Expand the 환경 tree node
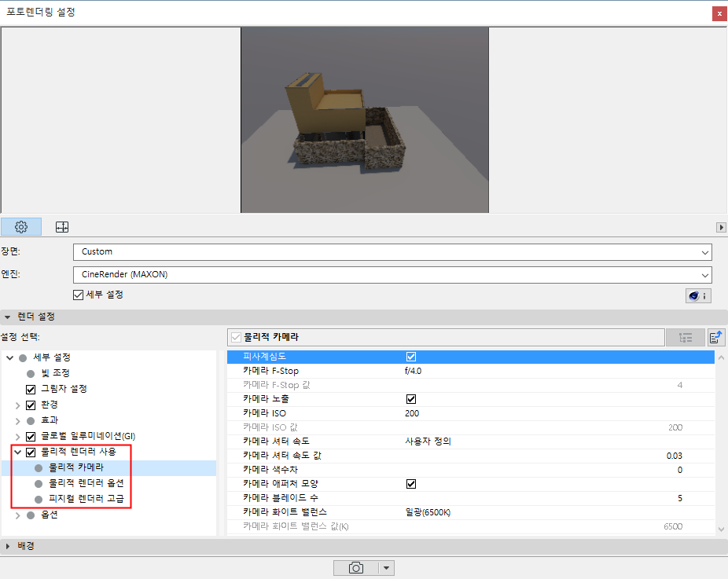Viewport: 728px width, 579px height. [17, 405]
